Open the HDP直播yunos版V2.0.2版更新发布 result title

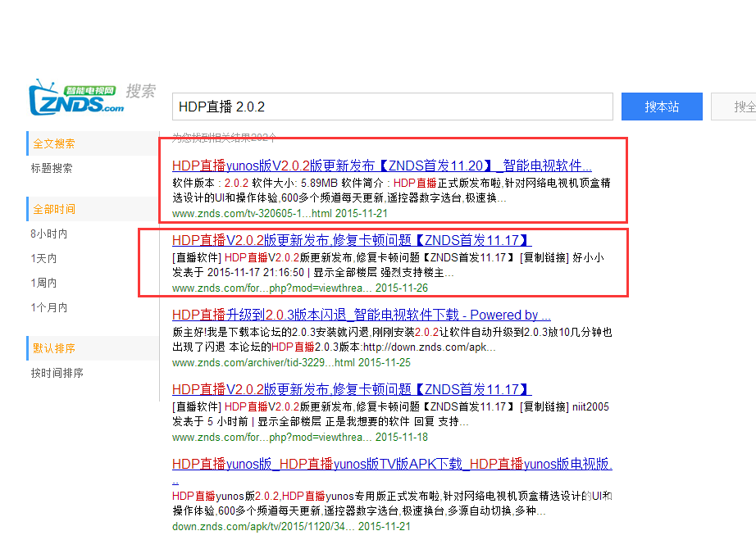[381, 165]
